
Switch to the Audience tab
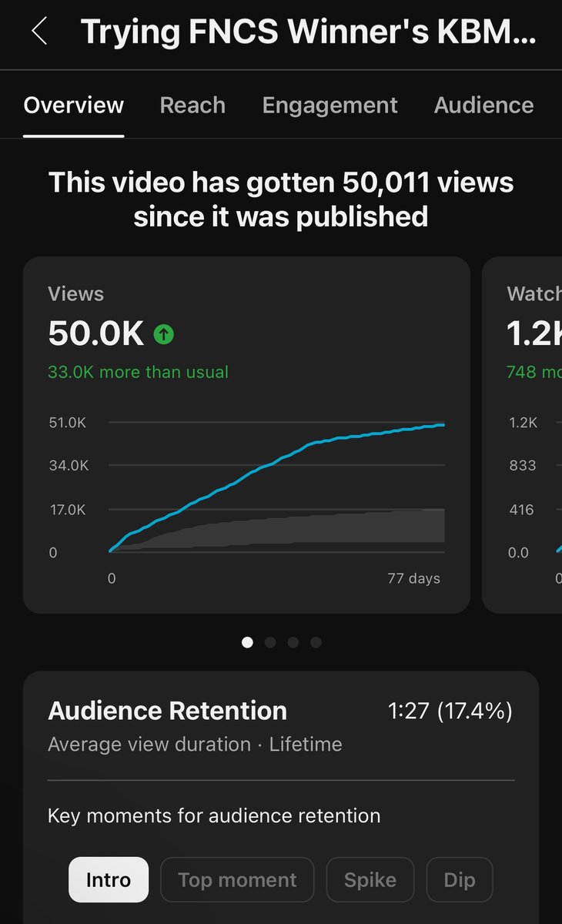tap(483, 105)
